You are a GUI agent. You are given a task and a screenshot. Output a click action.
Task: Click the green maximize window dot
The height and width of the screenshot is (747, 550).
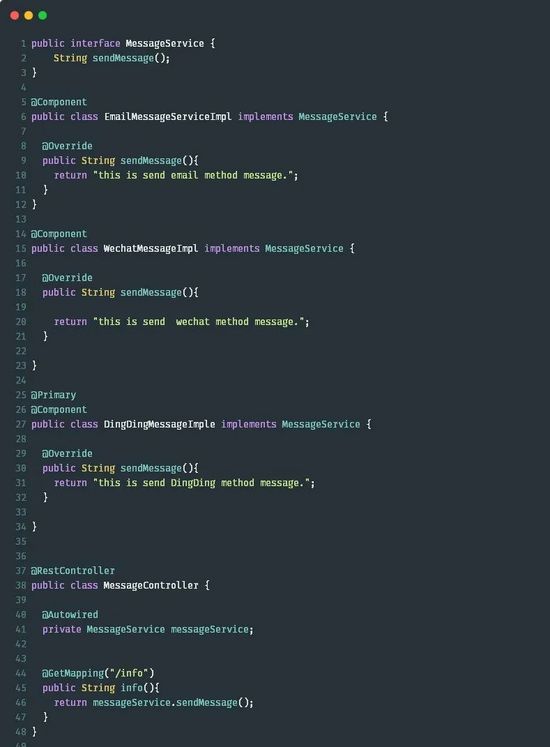click(x=42, y=15)
